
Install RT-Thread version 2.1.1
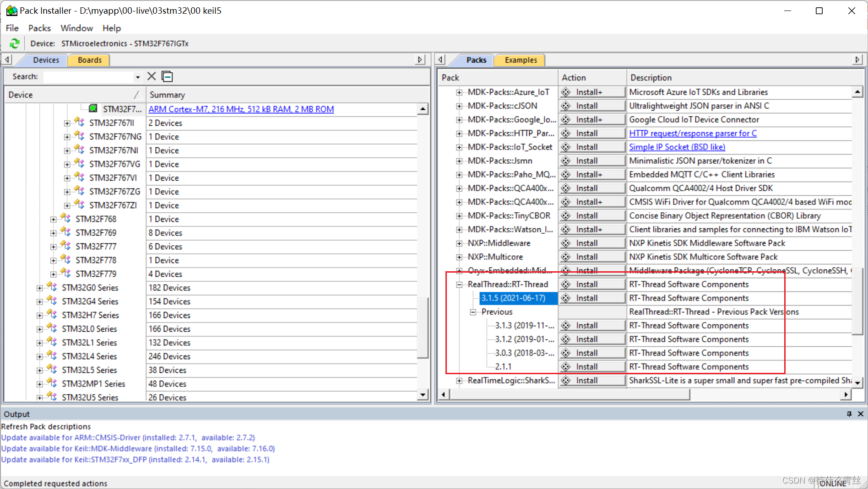592,366
